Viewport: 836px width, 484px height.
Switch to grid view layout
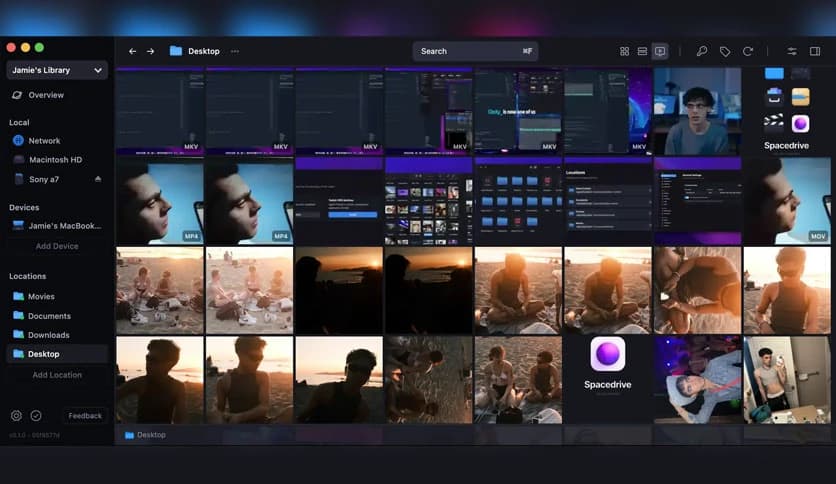point(624,51)
